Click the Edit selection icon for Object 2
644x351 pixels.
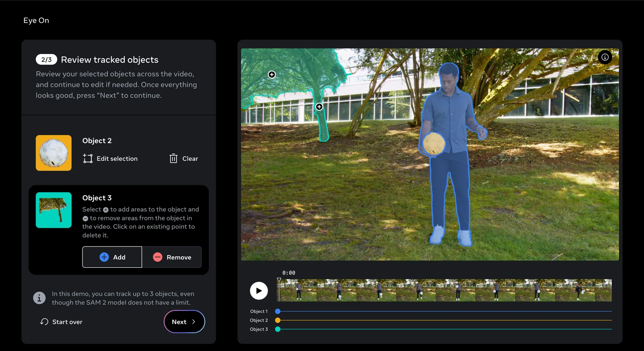tap(88, 158)
